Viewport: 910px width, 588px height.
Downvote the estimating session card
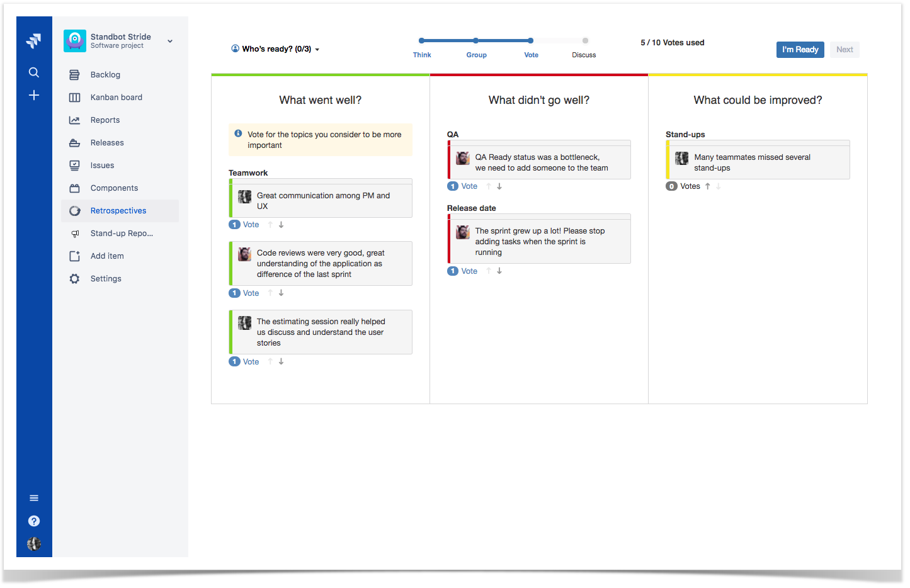[282, 362]
